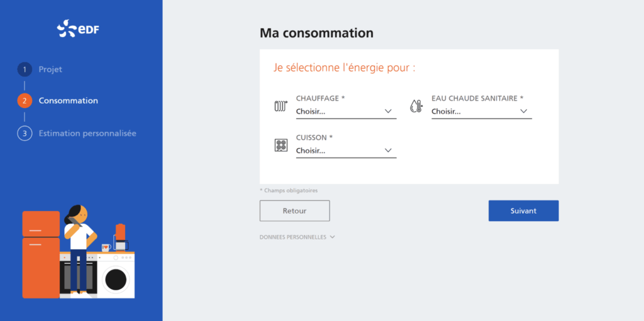The height and width of the screenshot is (321, 644).
Task: Open the Cuisson dropdown
Action: click(x=347, y=151)
